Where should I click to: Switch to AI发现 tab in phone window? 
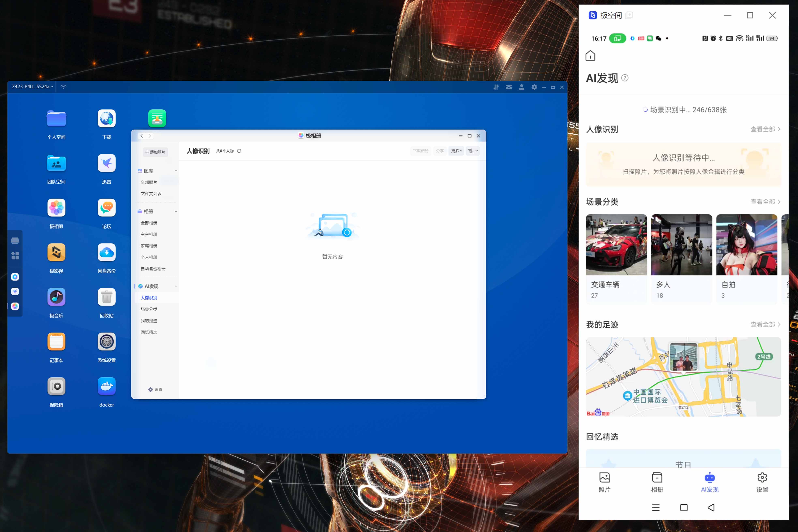(x=710, y=482)
